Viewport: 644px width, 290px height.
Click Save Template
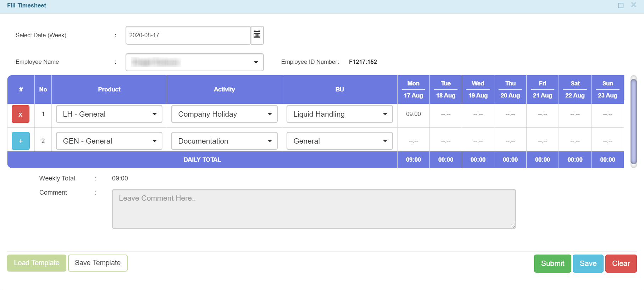(98, 263)
